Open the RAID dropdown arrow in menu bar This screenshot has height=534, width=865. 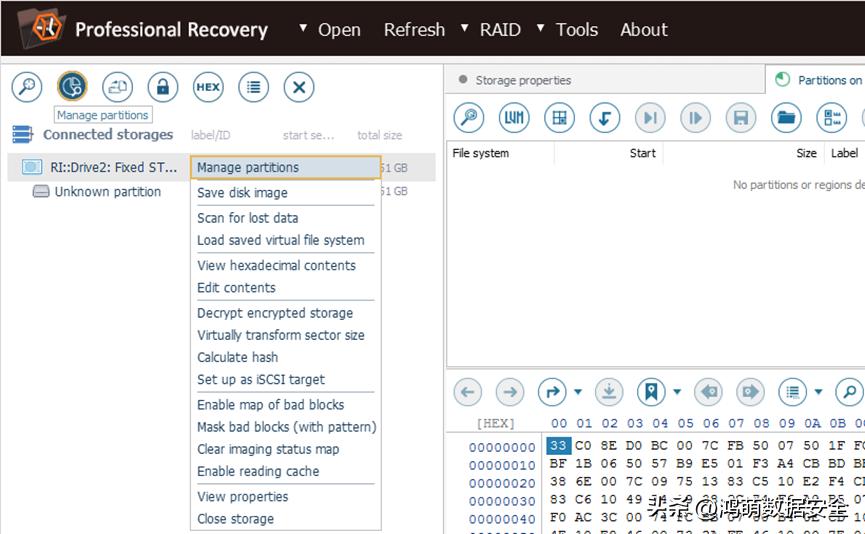point(465,28)
